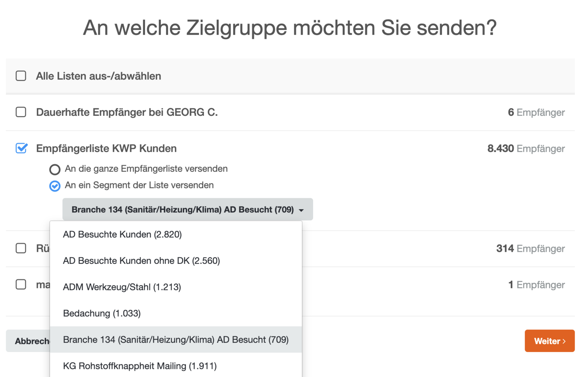Viewport: 588px width, 377px height.
Task: Select 'An die ganze Empfängerliste versenden' radio
Action: [x=55, y=169]
